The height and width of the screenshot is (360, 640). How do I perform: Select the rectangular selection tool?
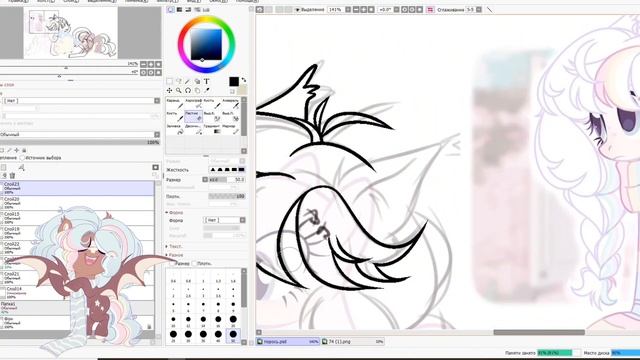169,81
